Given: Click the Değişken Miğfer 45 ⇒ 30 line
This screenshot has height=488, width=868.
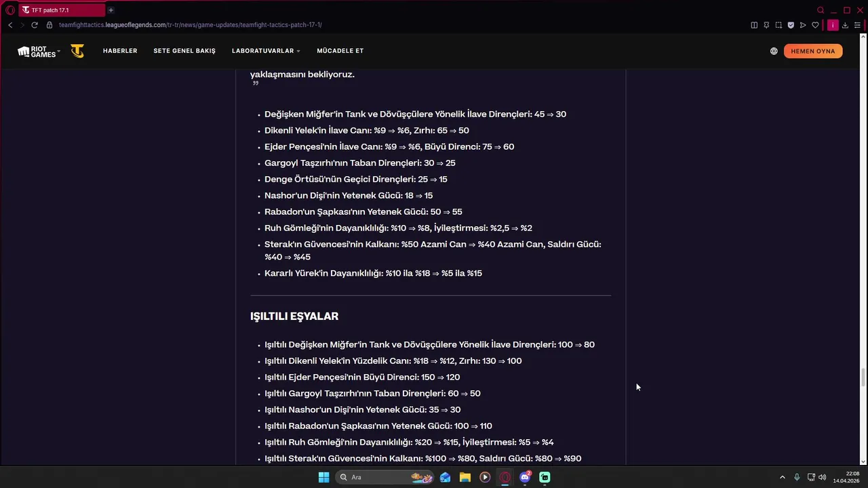Looking at the screenshot, I should 415,115.
